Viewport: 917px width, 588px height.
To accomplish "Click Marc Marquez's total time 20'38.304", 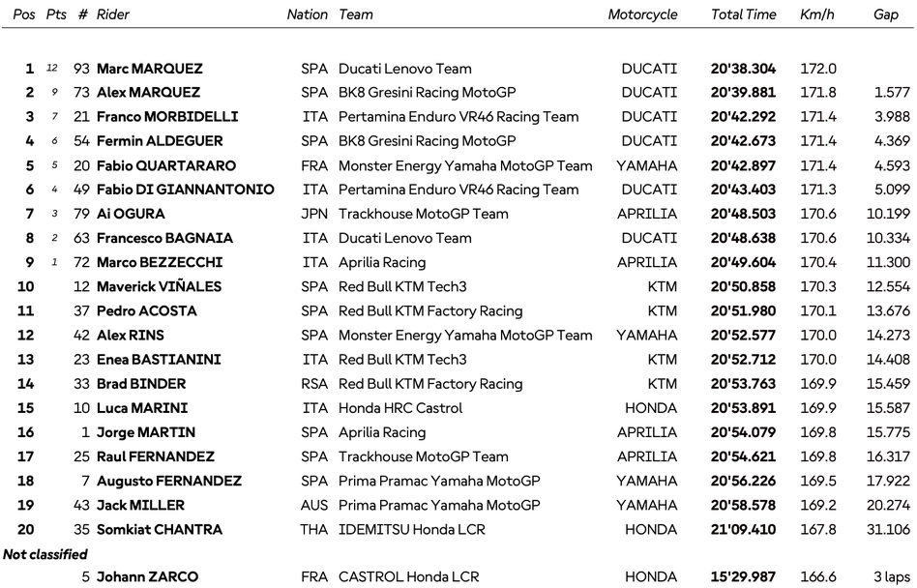I will 743,69.
